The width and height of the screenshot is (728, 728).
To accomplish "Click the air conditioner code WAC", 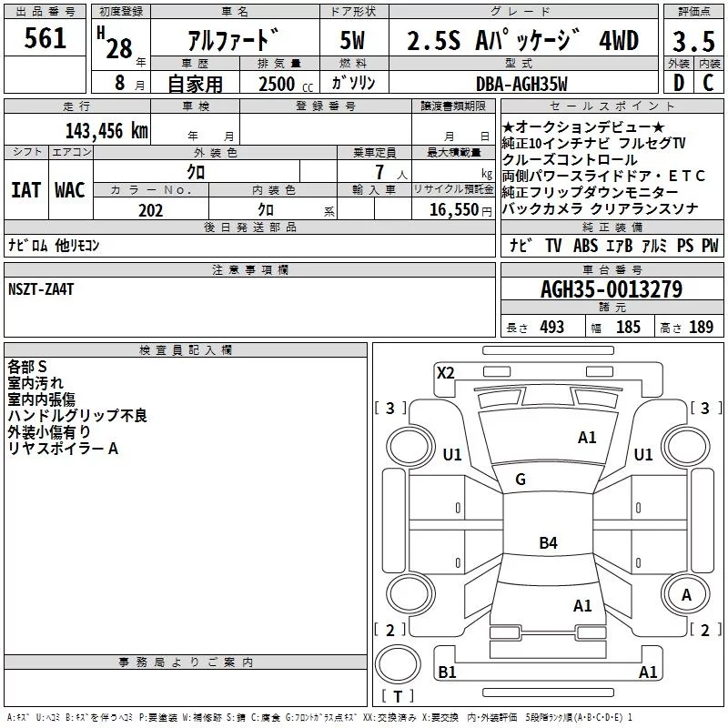I will click(x=70, y=190).
